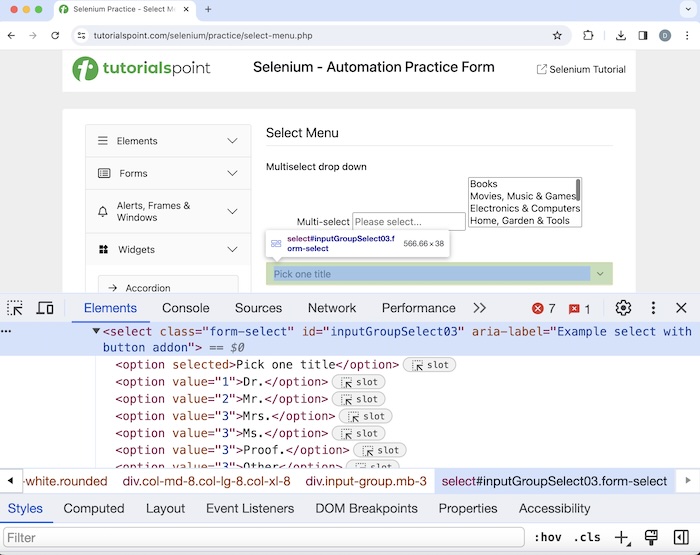Show more DevTools tabs via chevrons
Screen dimensions: 700x555
point(480,308)
